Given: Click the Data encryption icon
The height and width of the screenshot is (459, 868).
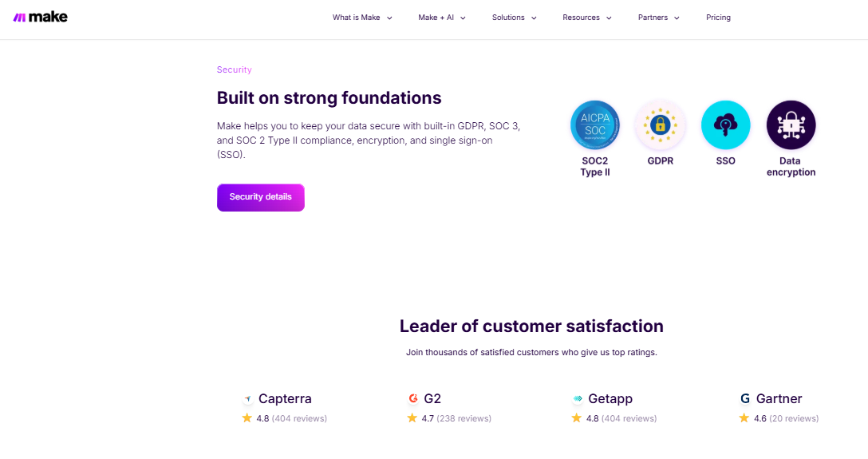Looking at the screenshot, I should (x=791, y=125).
